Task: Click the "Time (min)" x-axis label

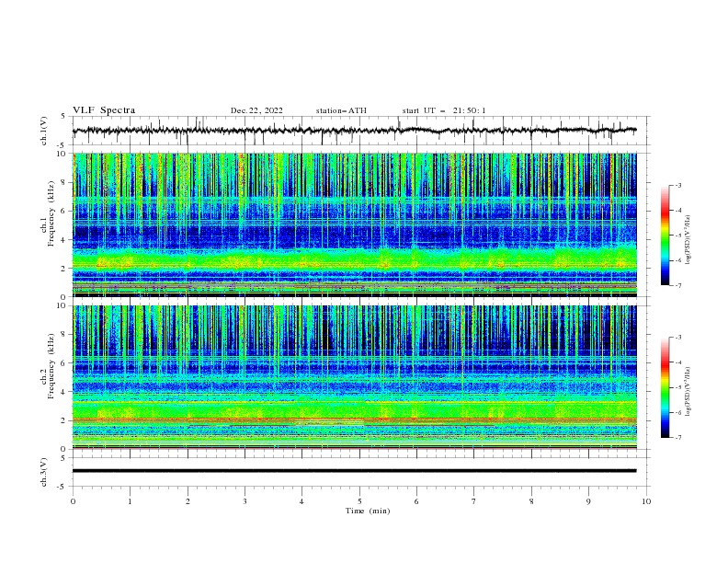Action: [x=368, y=511]
